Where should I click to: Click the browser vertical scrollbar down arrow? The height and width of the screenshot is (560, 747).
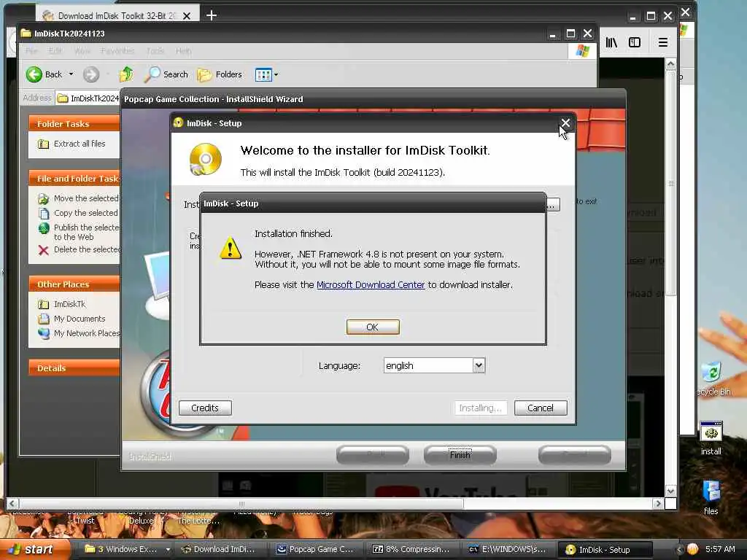pyautogui.click(x=671, y=491)
